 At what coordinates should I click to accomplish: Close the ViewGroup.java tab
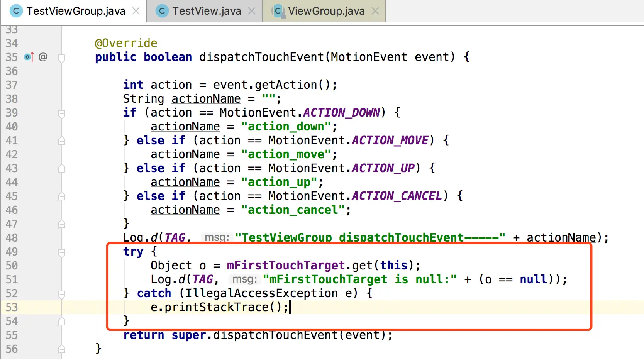(375, 11)
